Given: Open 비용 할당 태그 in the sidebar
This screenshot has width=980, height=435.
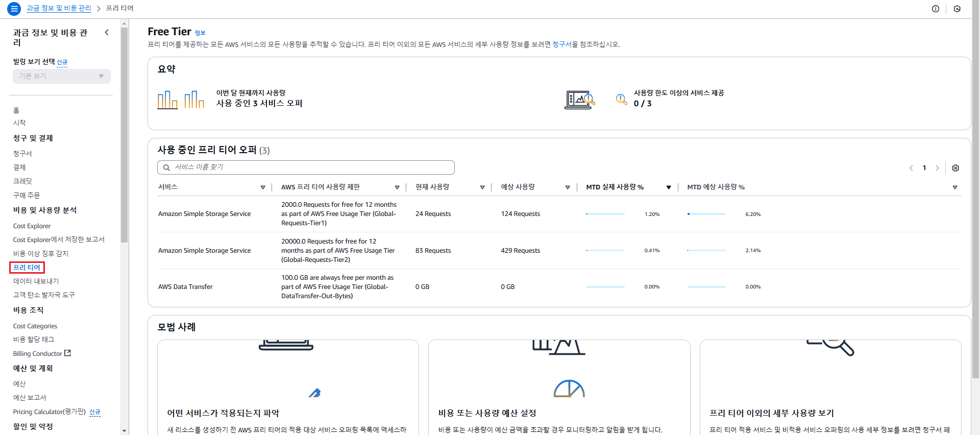Looking at the screenshot, I should click(x=34, y=340).
